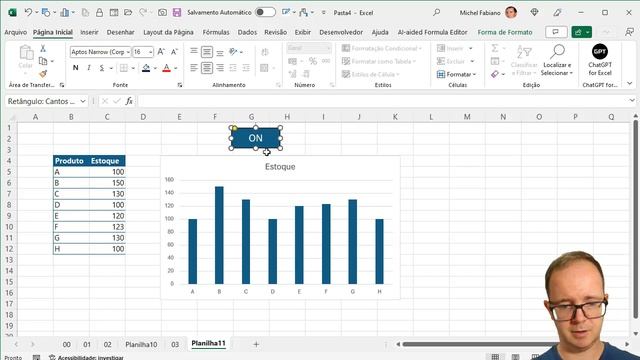Click the purple Save floppy disk icon
Screen dimensions: 640x360
tap(177, 13)
